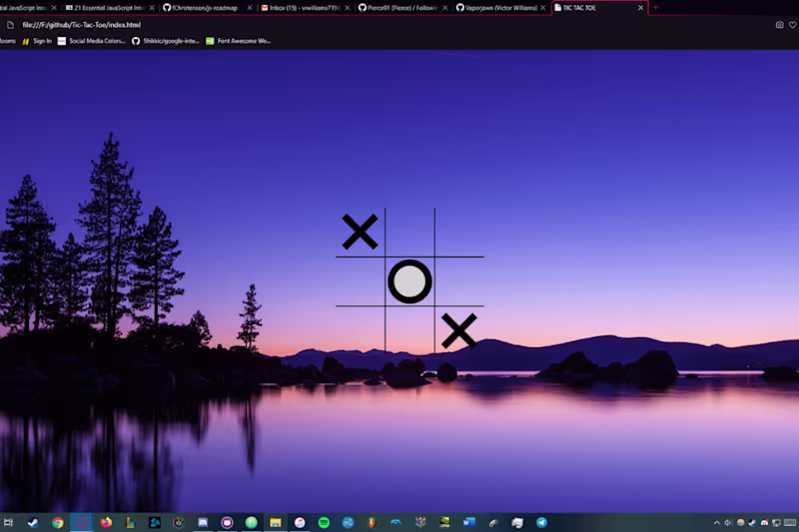This screenshot has width=799, height=532.
Task: Open Telegram from the taskbar
Action: (541, 522)
